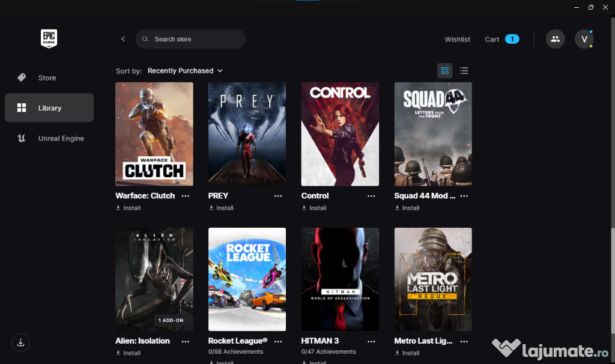Click the Epic Games logo
Screen dimensions: 615x364
click(49, 38)
